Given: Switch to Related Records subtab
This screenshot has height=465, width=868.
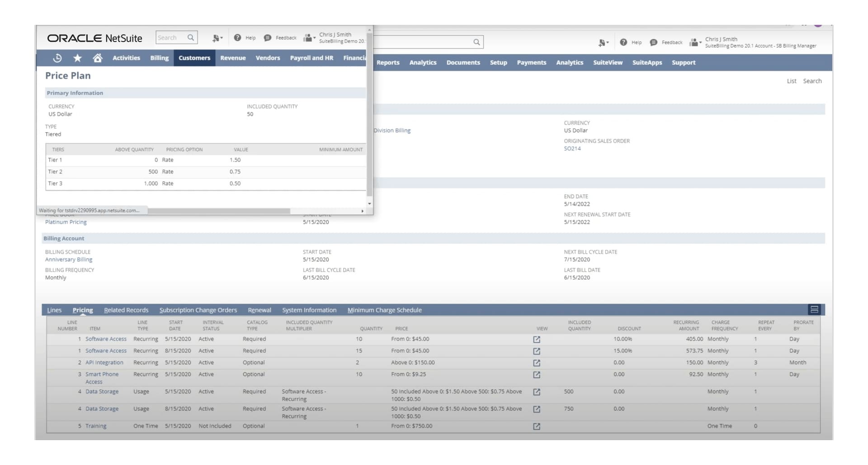Looking at the screenshot, I should pos(126,310).
